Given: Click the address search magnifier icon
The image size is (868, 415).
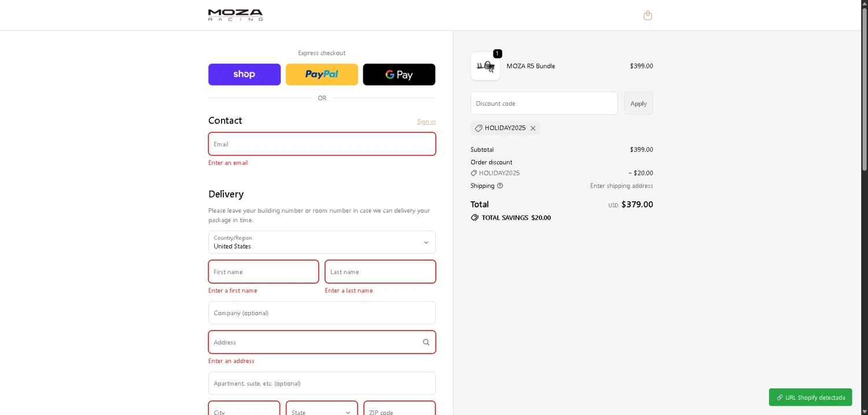Looking at the screenshot, I should pyautogui.click(x=426, y=342).
